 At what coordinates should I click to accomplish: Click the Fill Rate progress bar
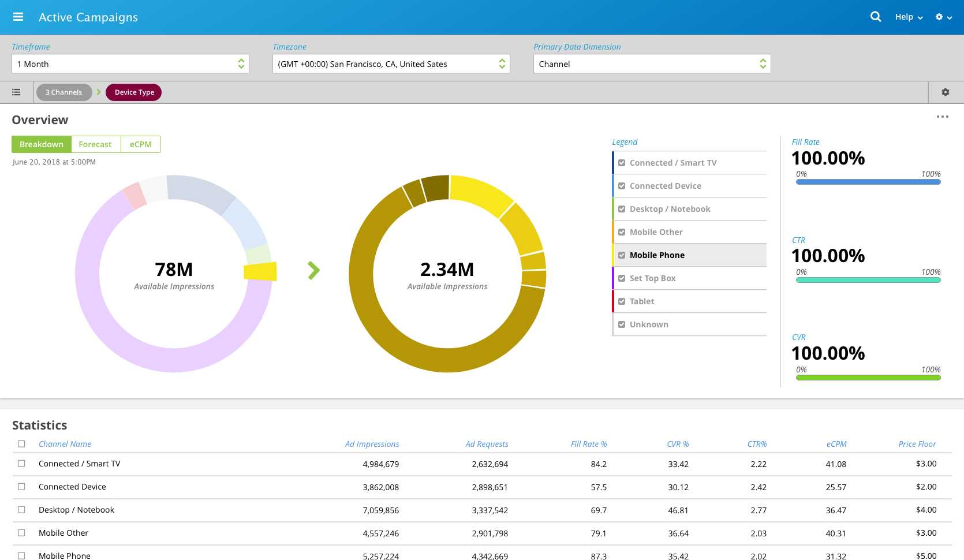coord(868,182)
